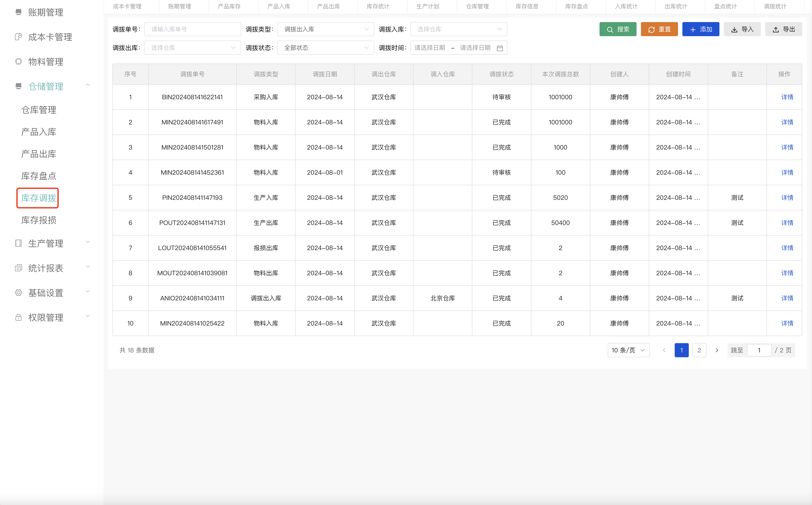The height and width of the screenshot is (505, 812).
Task: Click the next page arrow in pagination
Action: 717,350
